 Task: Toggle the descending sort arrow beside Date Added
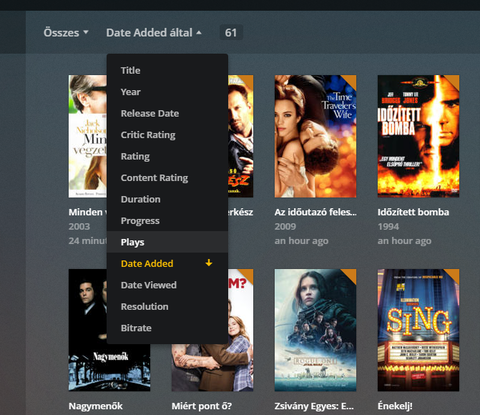coord(209,263)
